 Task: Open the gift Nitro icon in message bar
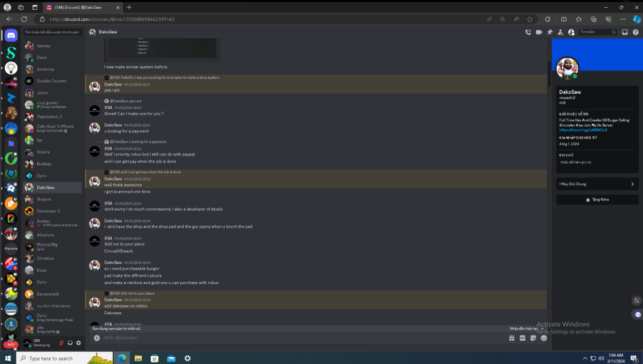(x=512, y=338)
